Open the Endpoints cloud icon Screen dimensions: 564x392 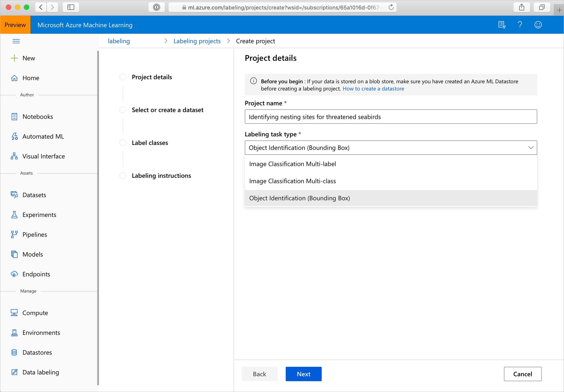pos(14,274)
